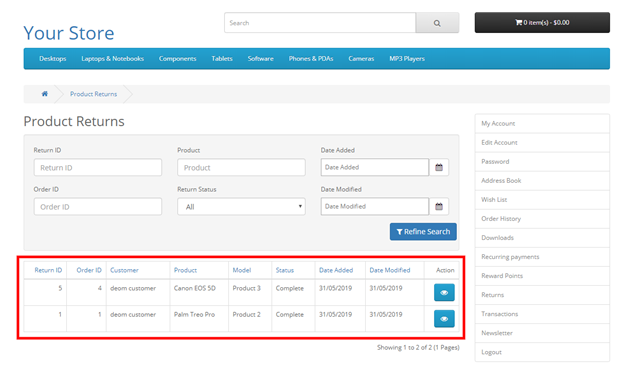Open the Date Modified calendar picker
Image resolution: width=628 pixels, height=366 pixels.
point(439,207)
